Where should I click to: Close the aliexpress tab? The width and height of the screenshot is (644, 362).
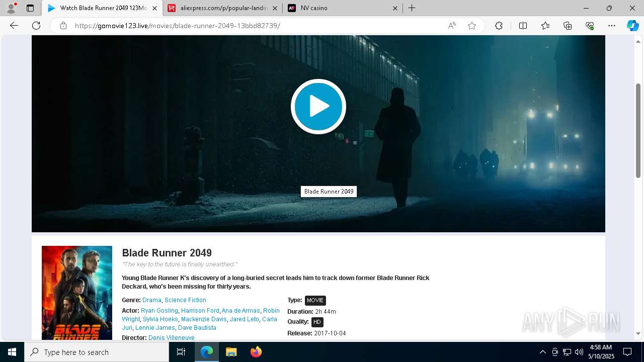(275, 8)
